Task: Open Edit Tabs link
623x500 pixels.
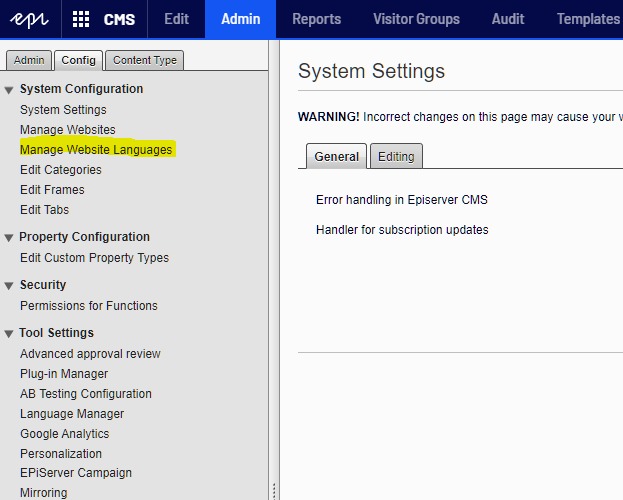Action: (x=44, y=209)
